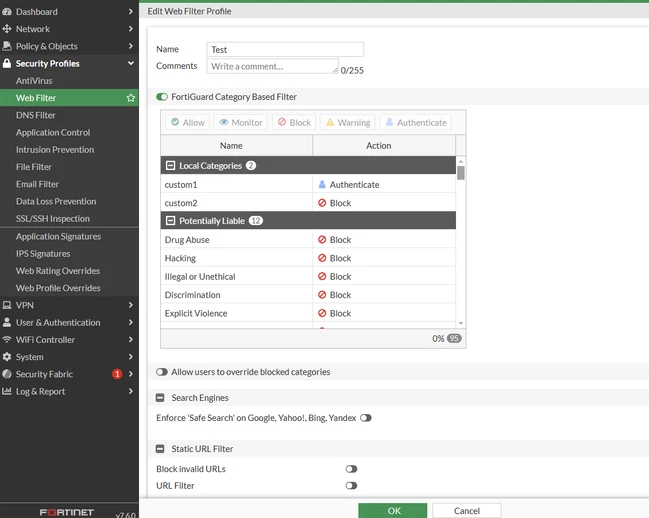Click the category table scrollbar thumb

(x=461, y=173)
